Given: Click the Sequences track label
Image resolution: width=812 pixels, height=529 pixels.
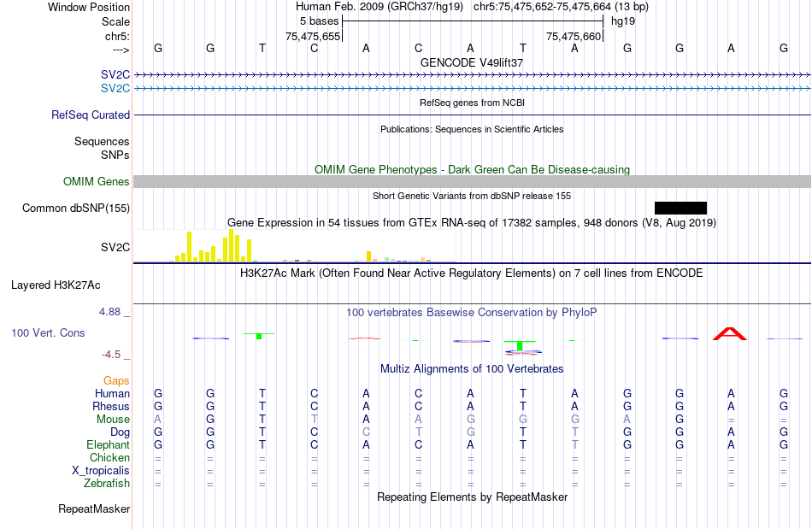Looking at the screenshot, I should pos(102,141).
